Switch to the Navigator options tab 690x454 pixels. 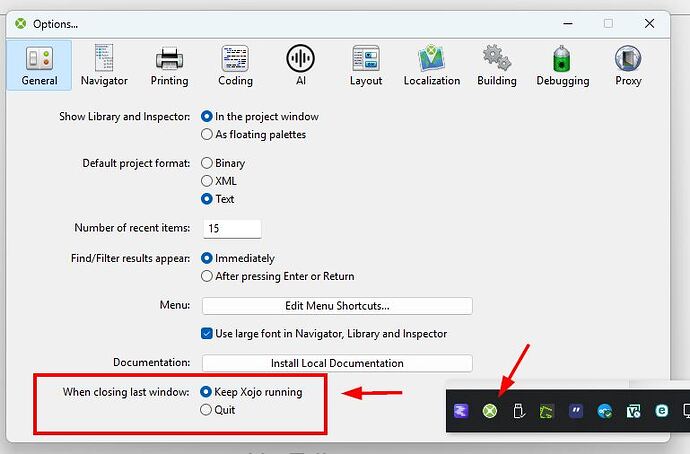click(x=104, y=66)
